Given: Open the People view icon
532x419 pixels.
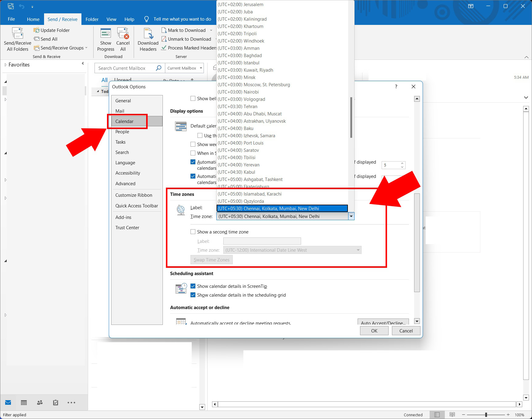Looking at the screenshot, I should (39, 402).
